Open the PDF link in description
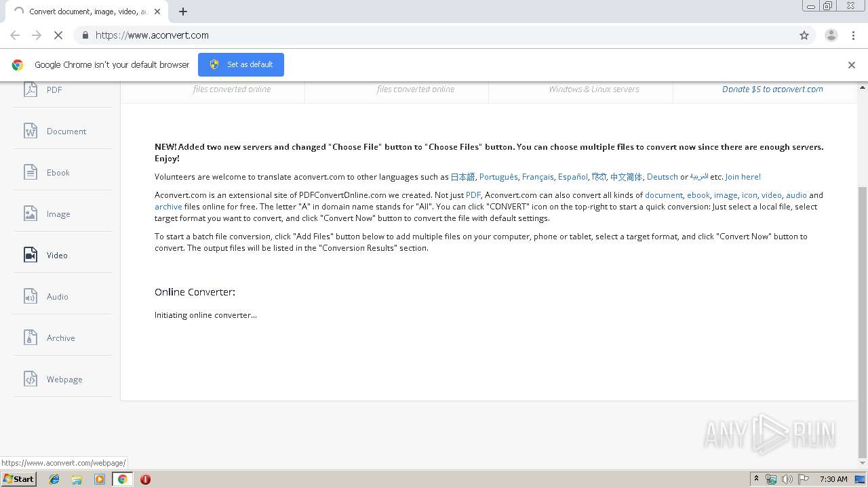 [473, 195]
